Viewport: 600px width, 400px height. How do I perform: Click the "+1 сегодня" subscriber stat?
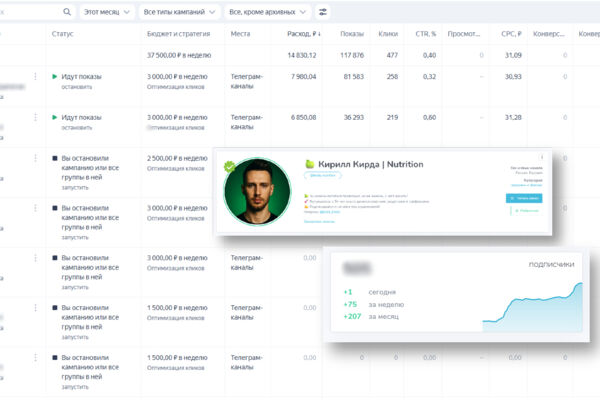click(x=370, y=292)
